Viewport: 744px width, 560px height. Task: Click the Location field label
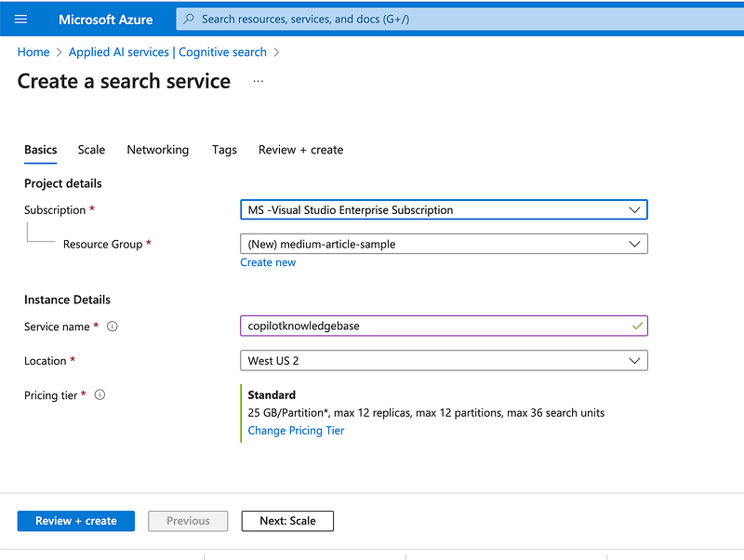click(45, 361)
